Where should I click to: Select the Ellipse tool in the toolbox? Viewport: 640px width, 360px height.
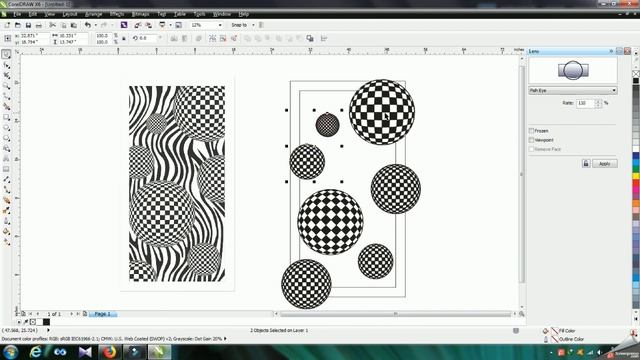[x=6, y=128]
